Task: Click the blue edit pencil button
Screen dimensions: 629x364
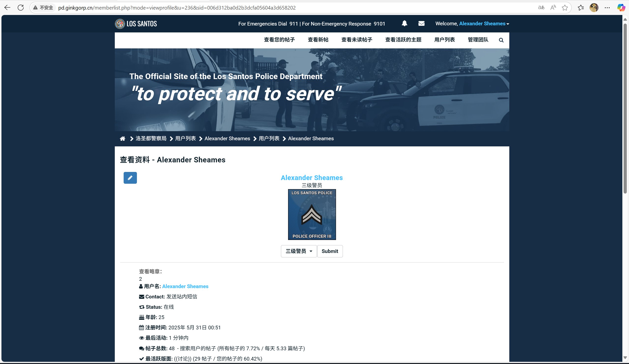Action: pyautogui.click(x=130, y=178)
